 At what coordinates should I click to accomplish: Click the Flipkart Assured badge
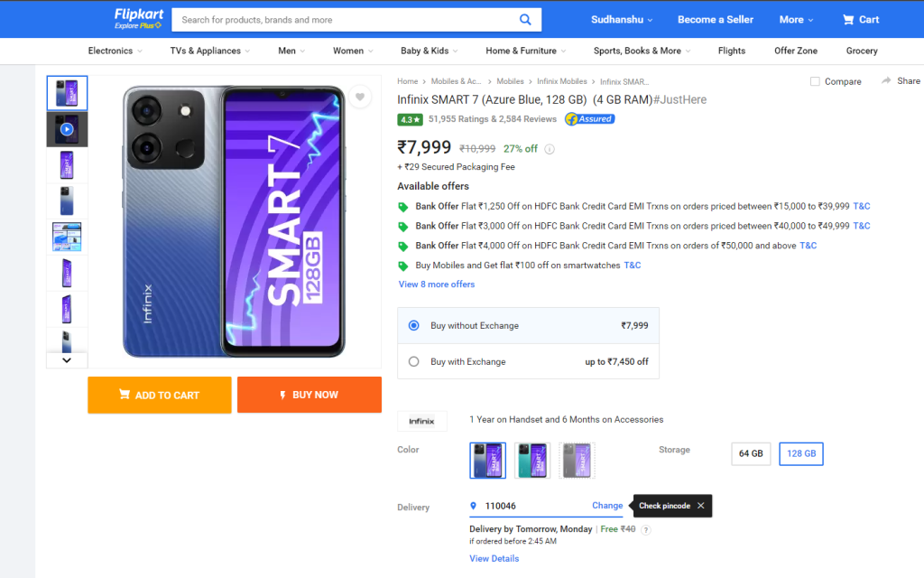point(589,118)
